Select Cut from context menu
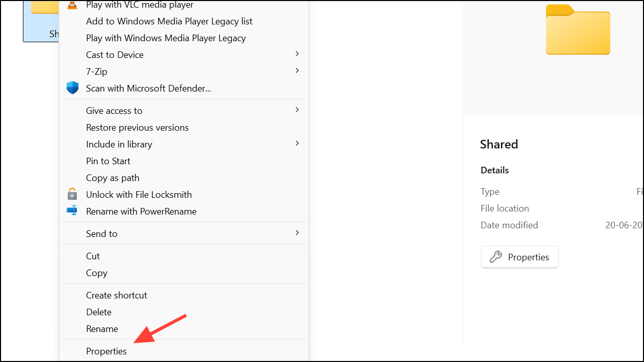The width and height of the screenshot is (644, 362). point(184,256)
